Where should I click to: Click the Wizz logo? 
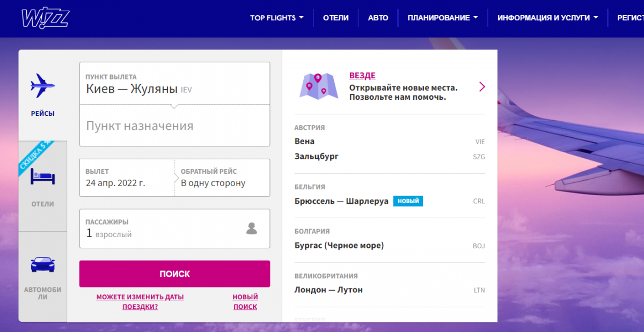45,19
